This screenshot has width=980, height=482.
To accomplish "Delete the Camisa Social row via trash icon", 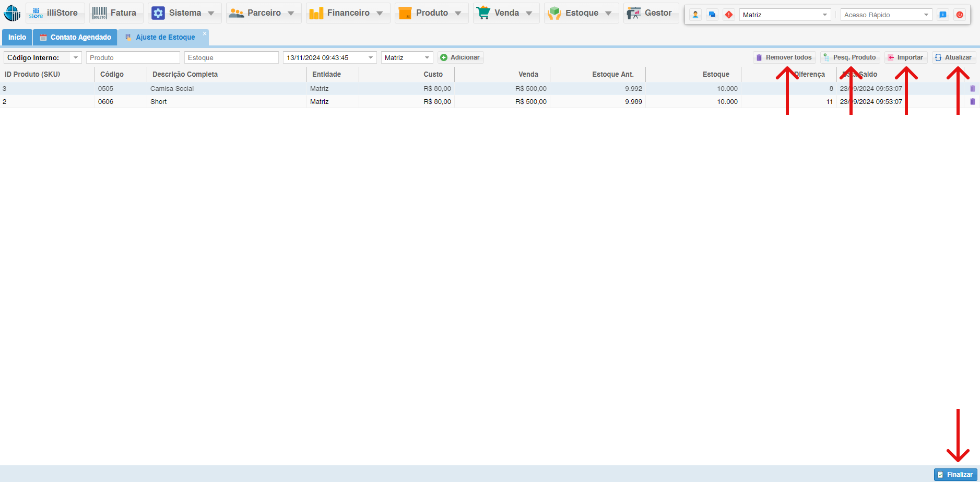I will pos(972,89).
